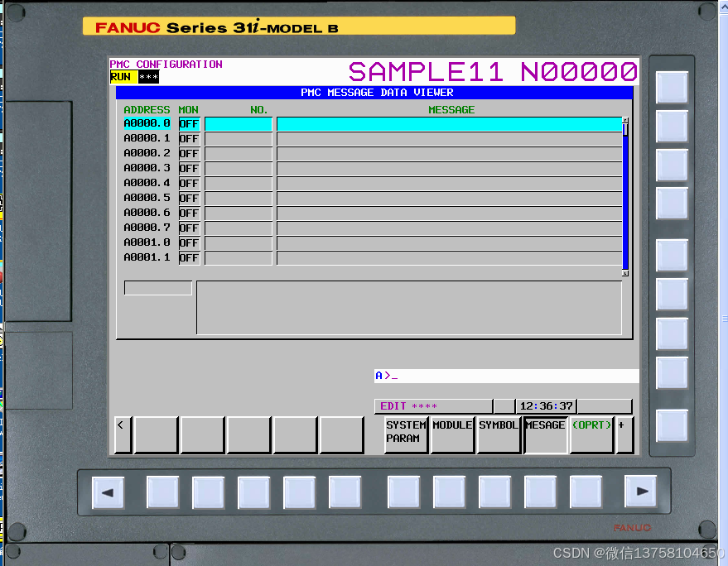Click the OFF monitor cell for A0000.1
This screenshot has height=566, width=728.
click(x=189, y=139)
